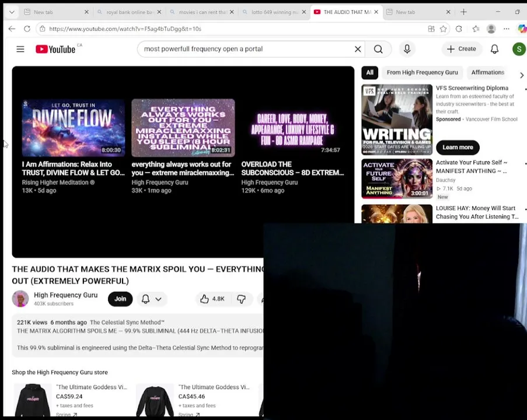Open YouTube notifications bell in header
Screen dimensions: 527x420
[494, 49]
